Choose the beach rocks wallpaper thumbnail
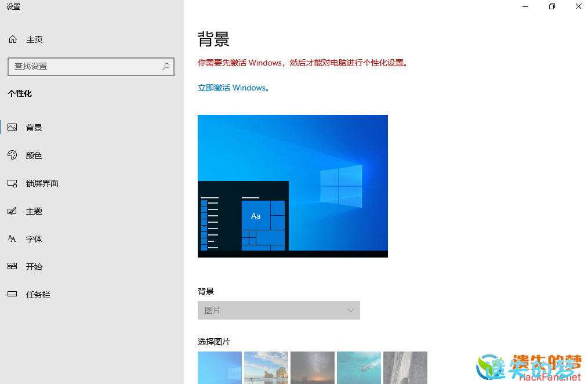The image size is (588, 384). pos(266,368)
